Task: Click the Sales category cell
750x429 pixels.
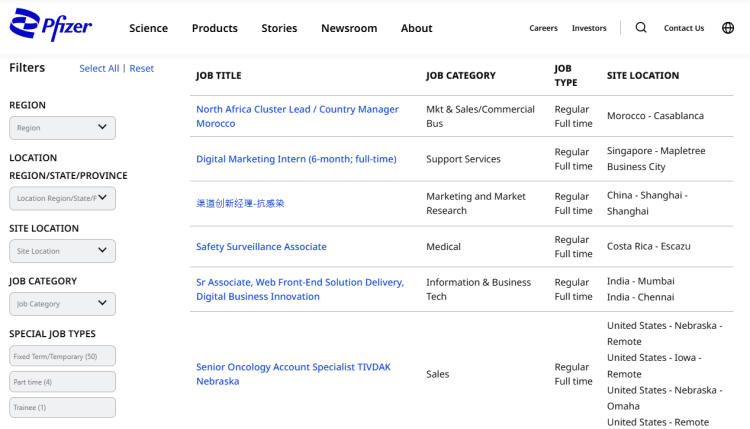Action: click(438, 374)
